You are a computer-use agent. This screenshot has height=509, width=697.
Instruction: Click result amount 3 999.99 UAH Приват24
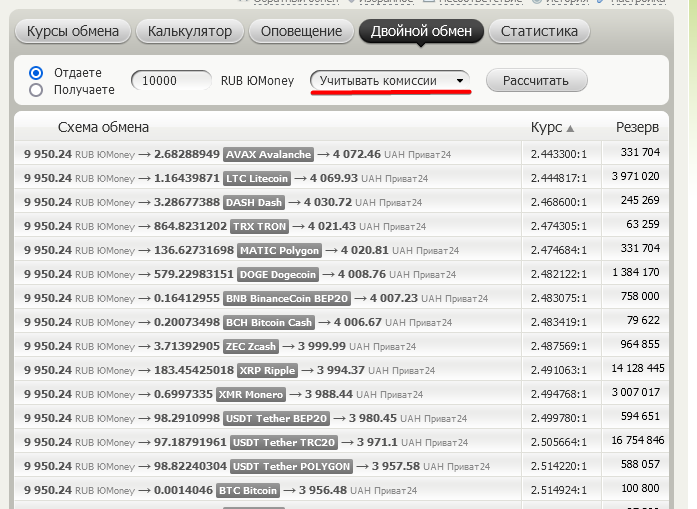coord(357,346)
